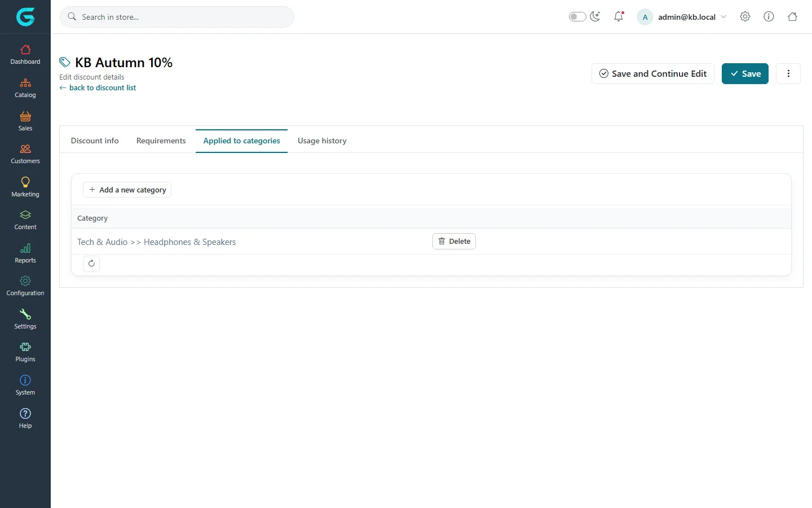The image size is (812, 508).
Task: Switch to the Usage history tab
Action: click(x=322, y=141)
